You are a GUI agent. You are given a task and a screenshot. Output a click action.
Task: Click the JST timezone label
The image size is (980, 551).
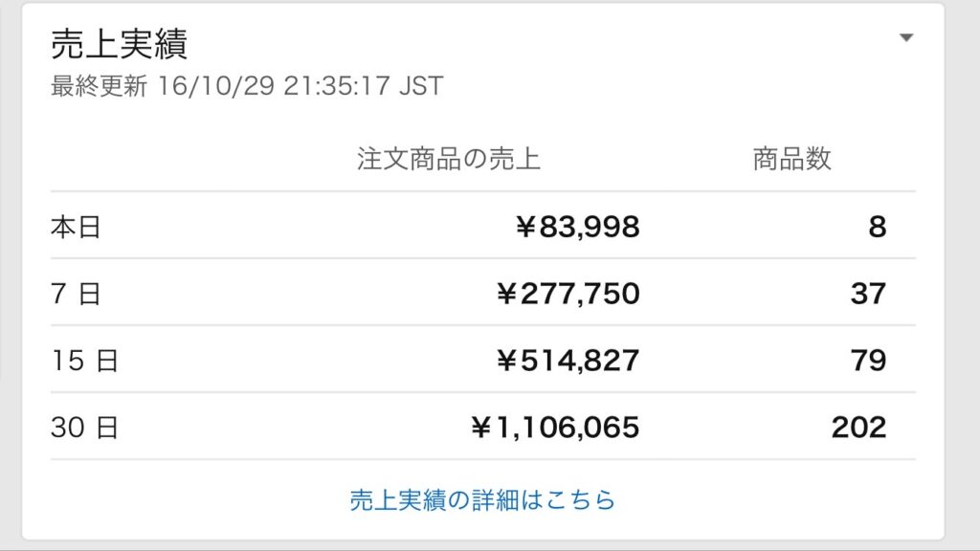(x=421, y=85)
